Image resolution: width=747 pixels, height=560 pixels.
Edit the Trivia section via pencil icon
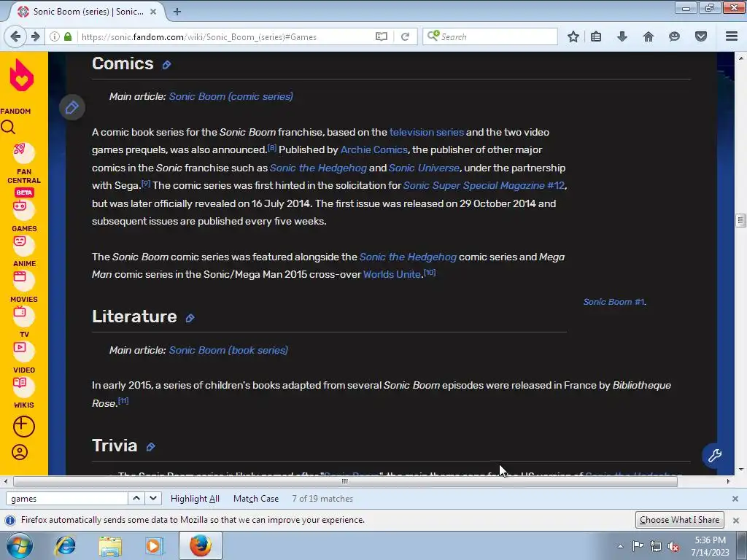(150, 447)
